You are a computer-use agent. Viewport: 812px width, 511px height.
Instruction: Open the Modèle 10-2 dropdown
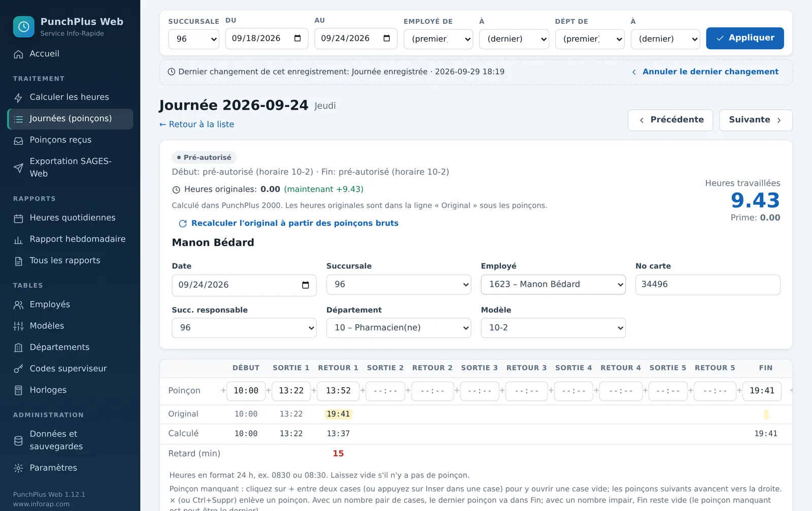(x=553, y=328)
